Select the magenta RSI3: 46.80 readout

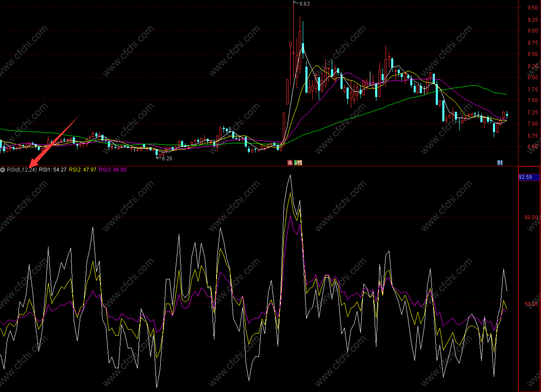(113, 170)
